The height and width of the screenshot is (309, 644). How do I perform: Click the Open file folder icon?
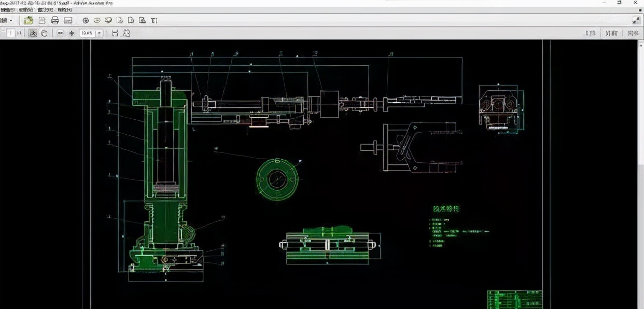(29, 20)
